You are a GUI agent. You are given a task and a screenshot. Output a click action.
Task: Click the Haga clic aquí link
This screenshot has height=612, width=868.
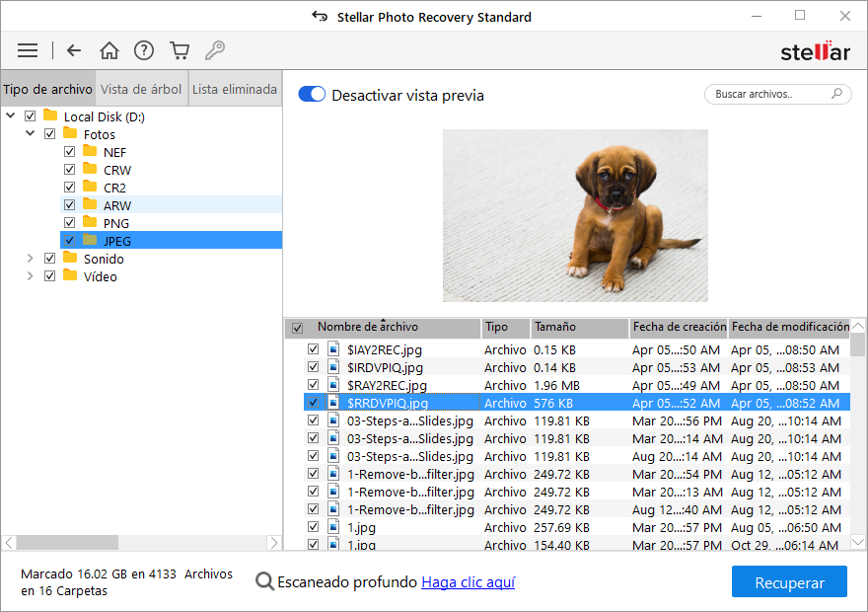tap(469, 582)
